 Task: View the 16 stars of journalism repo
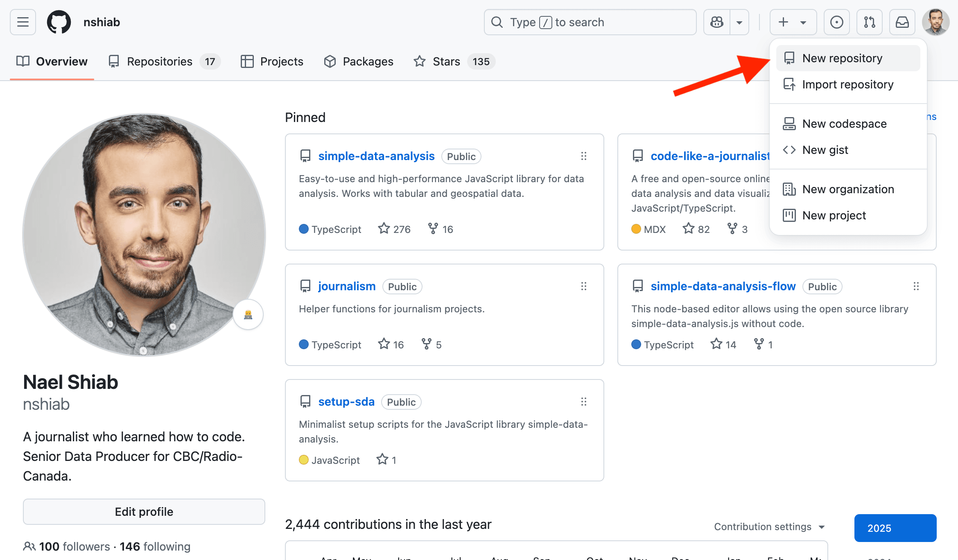[x=391, y=344]
